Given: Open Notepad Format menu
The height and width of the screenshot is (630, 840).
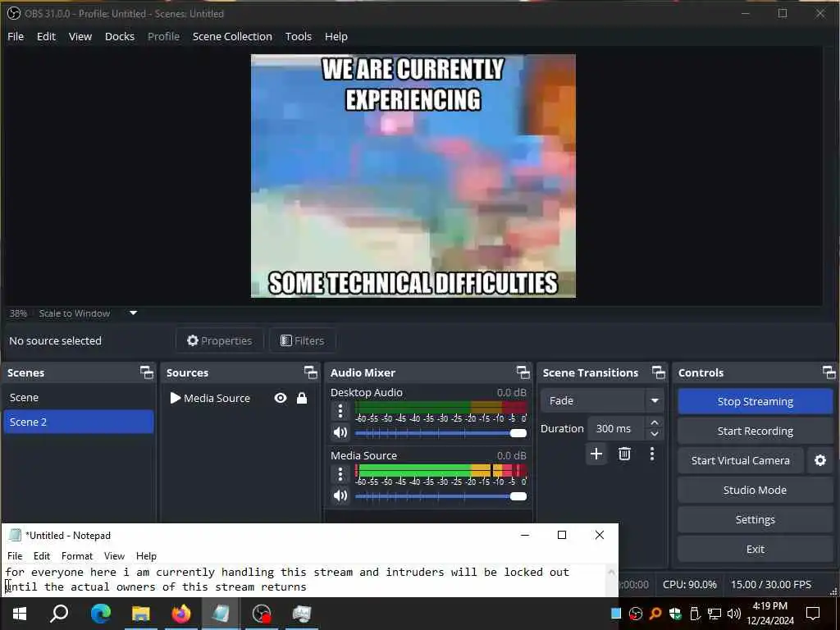Looking at the screenshot, I should coord(77,556).
